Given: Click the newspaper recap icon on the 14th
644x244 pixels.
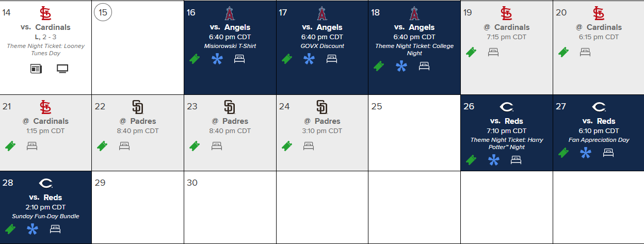Looking at the screenshot, I should point(36,69).
